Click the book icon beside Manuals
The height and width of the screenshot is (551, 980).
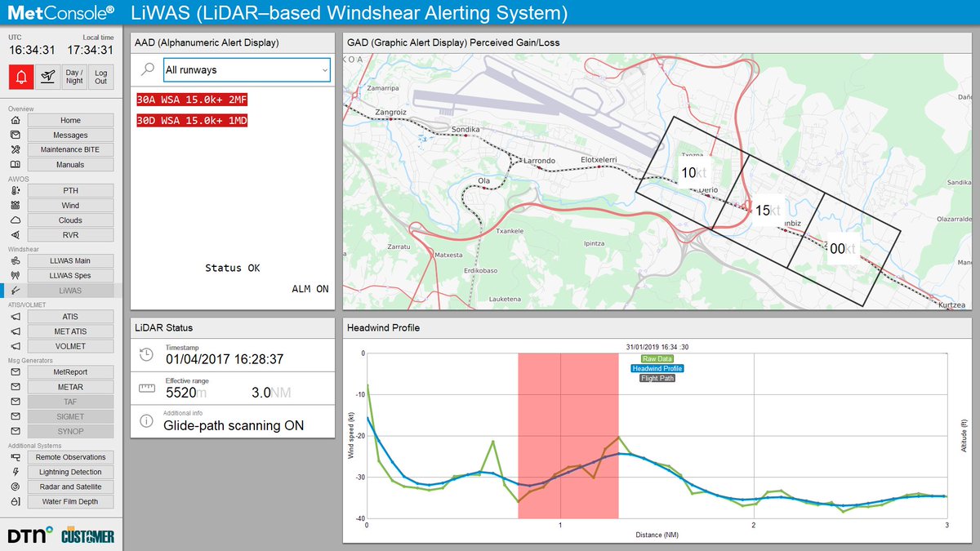coord(15,164)
